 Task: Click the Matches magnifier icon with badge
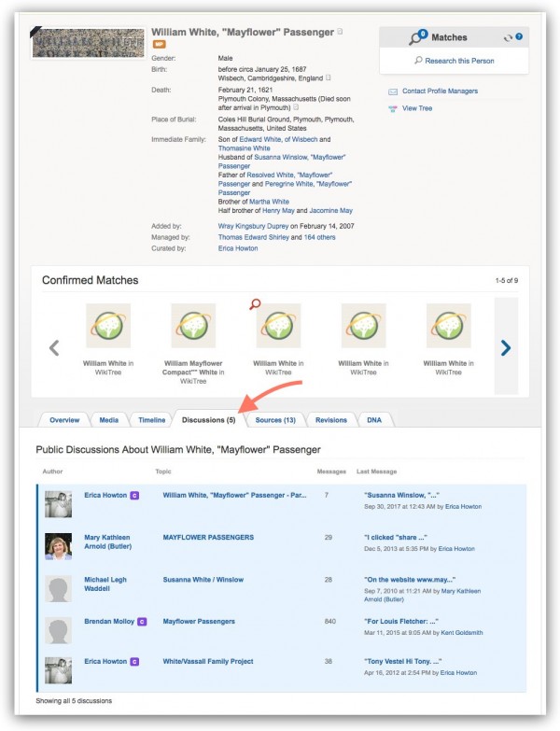(x=418, y=36)
